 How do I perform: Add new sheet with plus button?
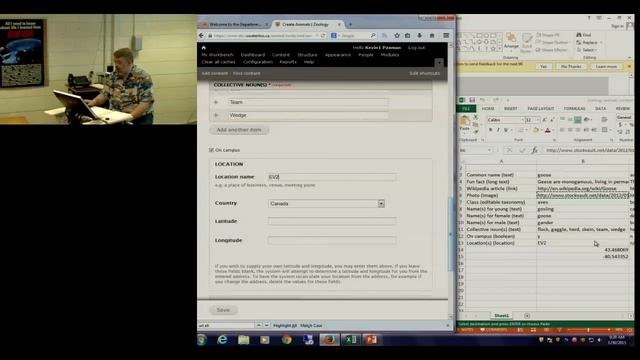point(527,316)
